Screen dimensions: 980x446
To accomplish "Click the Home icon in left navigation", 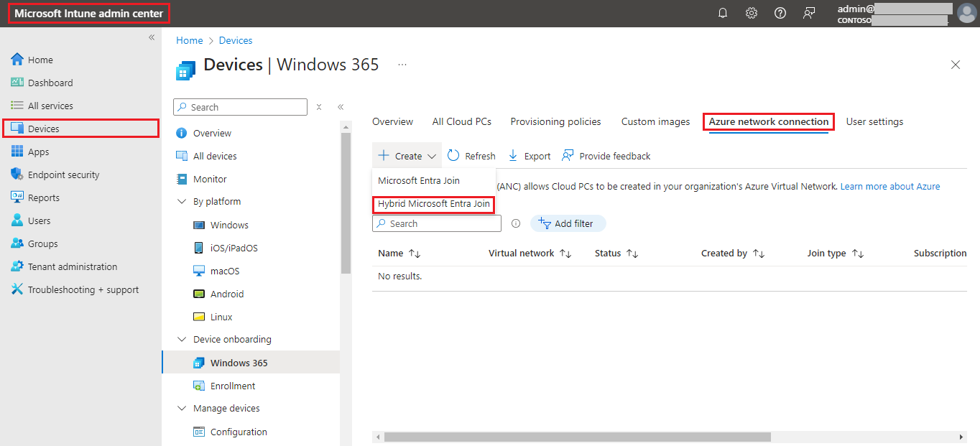I will click(17, 60).
